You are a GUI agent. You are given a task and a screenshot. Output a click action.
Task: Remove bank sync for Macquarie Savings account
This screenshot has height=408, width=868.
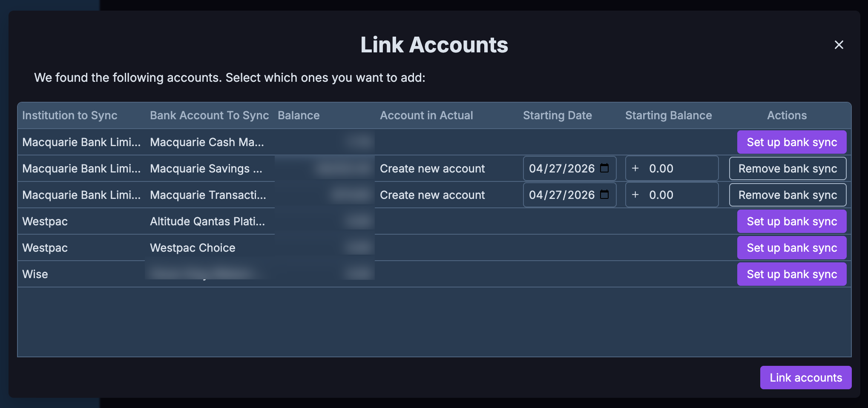point(788,168)
